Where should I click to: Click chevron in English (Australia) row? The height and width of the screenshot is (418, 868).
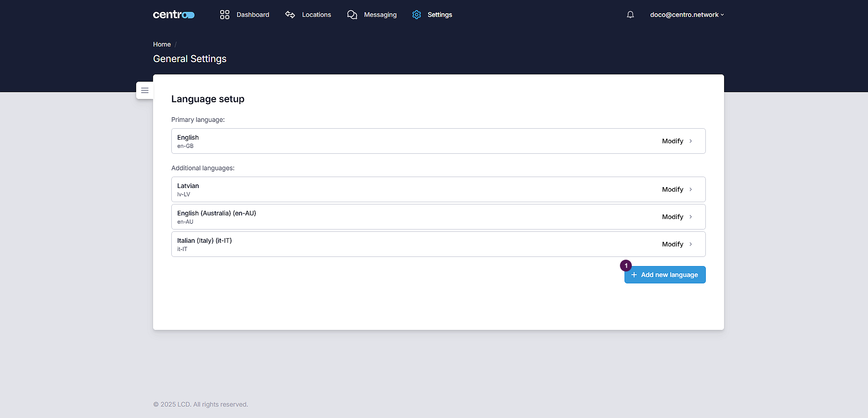pos(691,217)
